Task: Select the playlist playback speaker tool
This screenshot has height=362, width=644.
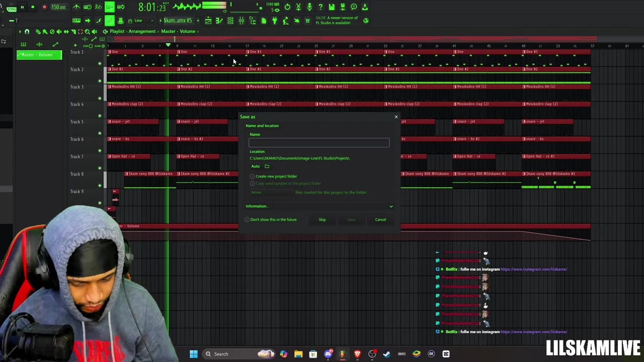Action: [x=94, y=31]
